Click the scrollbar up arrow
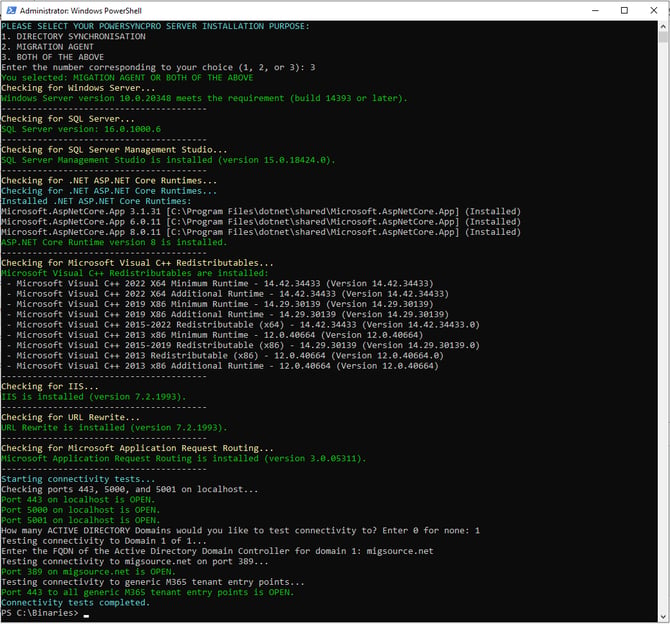This screenshot has width=670, height=624. pyautogui.click(x=663, y=26)
